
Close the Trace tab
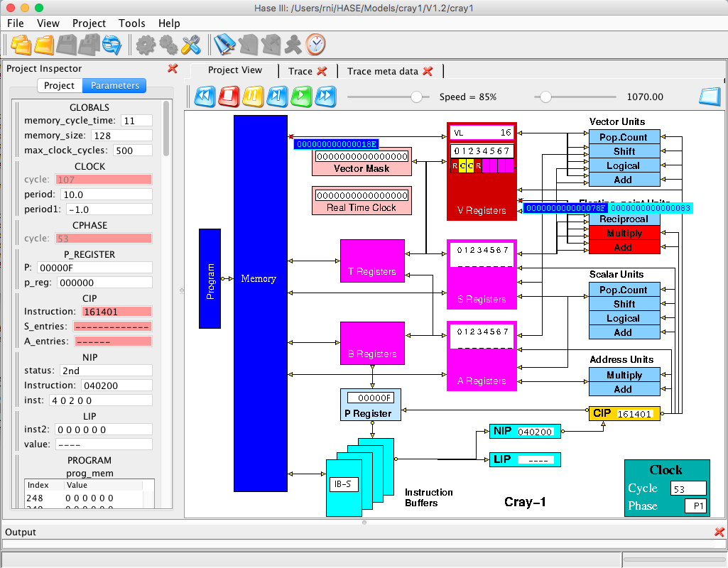[x=322, y=72]
